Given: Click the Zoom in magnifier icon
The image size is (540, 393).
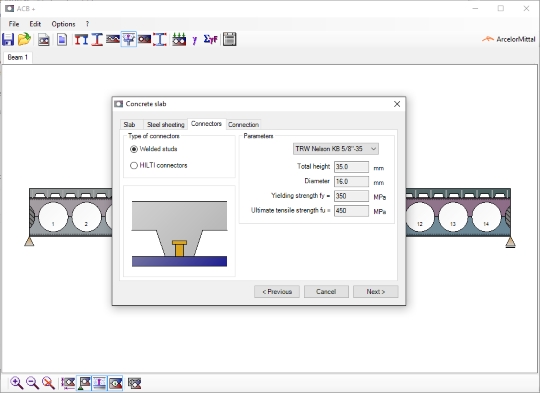Looking at the screenshot, I should pos(17,383).
